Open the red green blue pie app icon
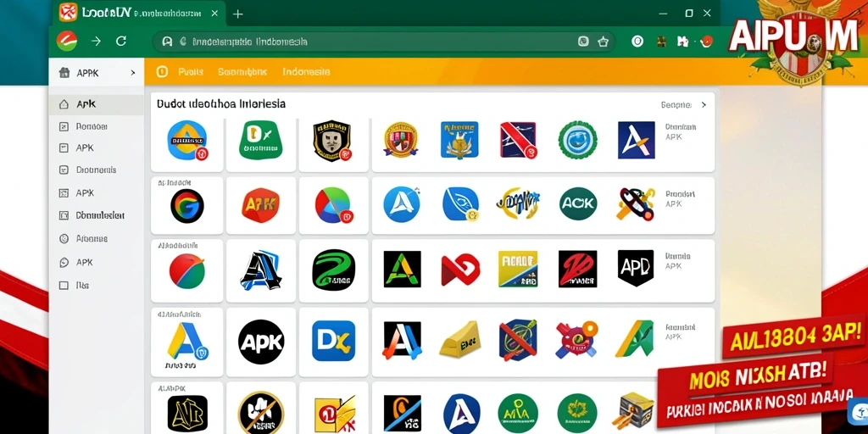Viewport: 868px width, 434px height. tap(333, 205)
